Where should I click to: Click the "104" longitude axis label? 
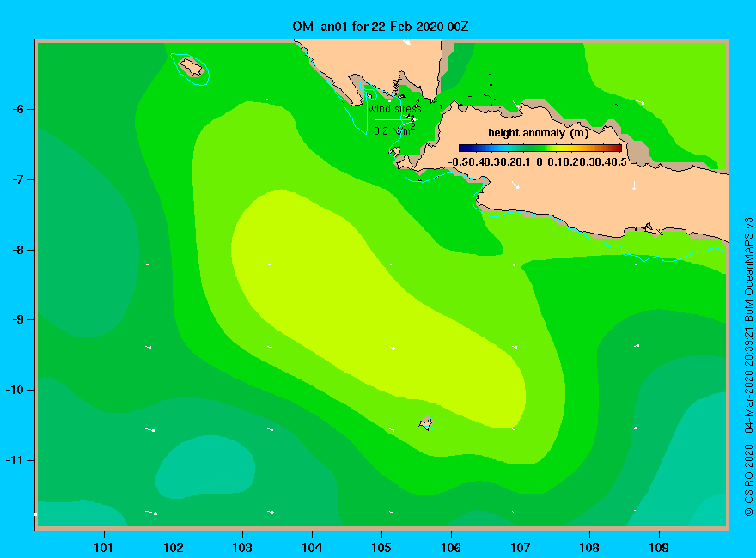coord(312,548)
